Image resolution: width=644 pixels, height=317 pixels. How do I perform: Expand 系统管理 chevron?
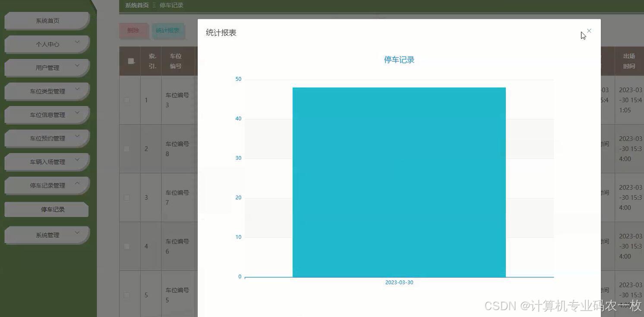[77, 232]
